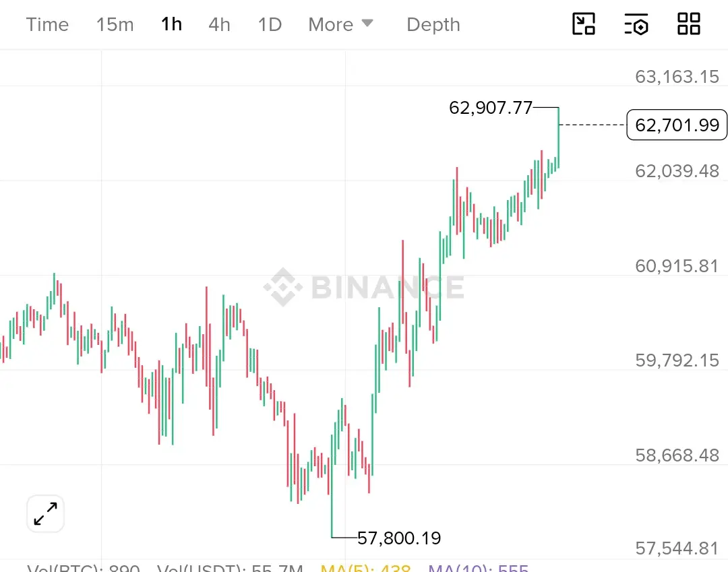This screenshot has height=572, width=728.
Task: Open chart indicator settings icon
Action: click(x=636, y=24)
